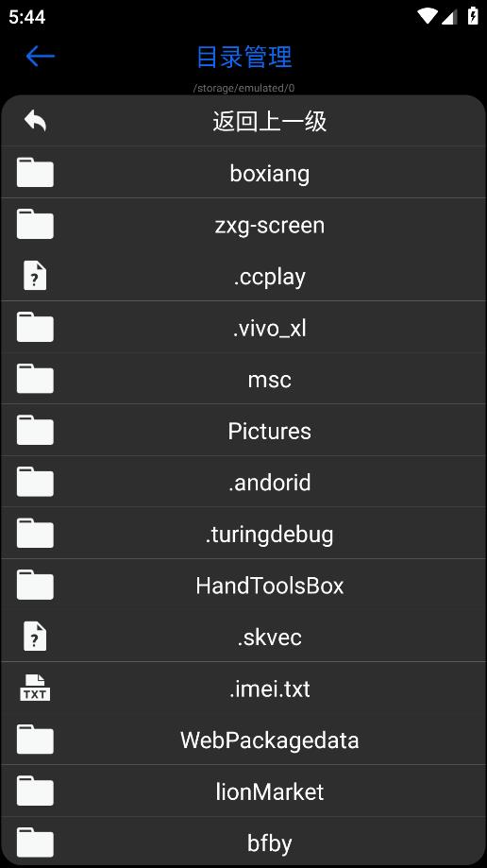
Task: Open the lionMarket folder
Action: (243, 791)
